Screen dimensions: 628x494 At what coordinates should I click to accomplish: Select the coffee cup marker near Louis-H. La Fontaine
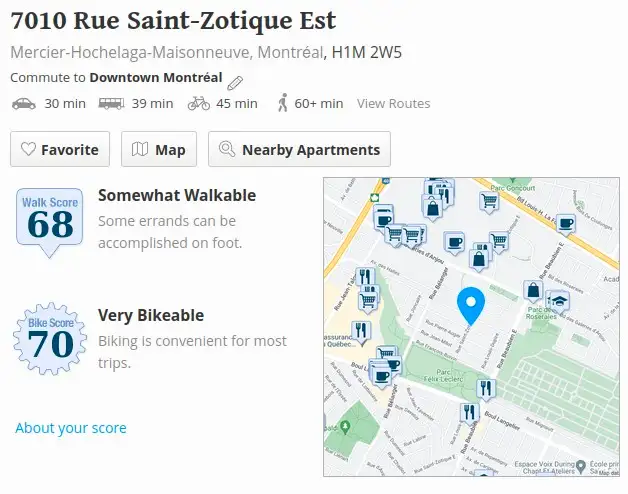(x=566, y=224)
